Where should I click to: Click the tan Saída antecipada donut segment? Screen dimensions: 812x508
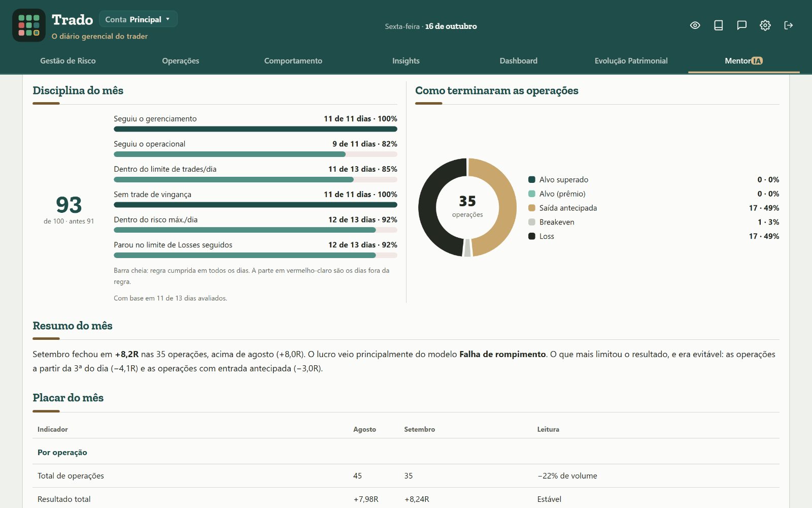pos(507,207)
